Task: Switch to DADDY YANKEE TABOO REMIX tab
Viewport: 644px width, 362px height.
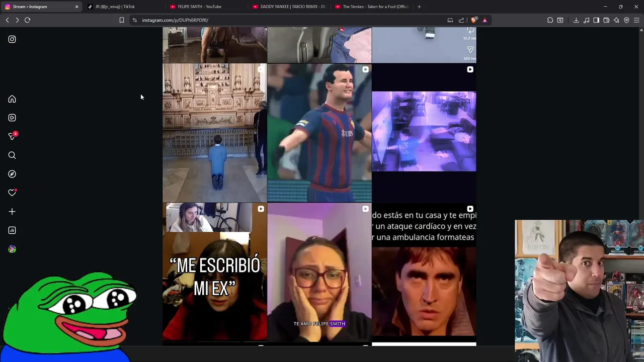Action: (288, 7)
